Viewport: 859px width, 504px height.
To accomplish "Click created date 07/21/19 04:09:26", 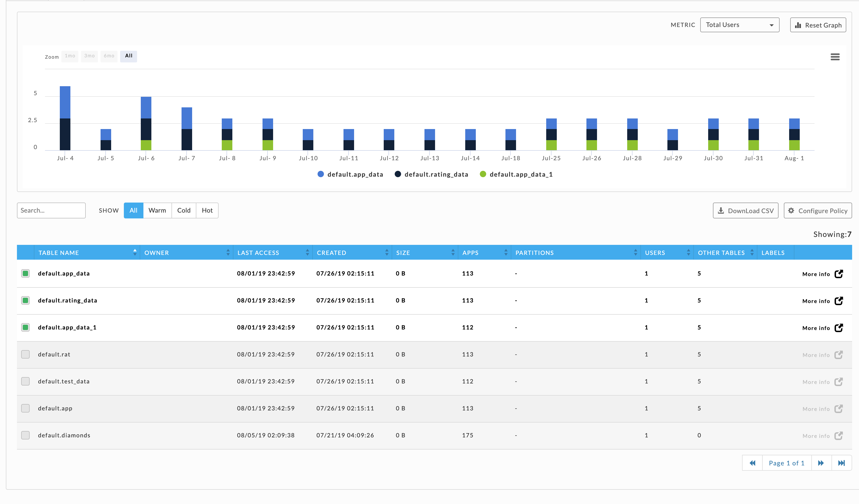I will coord(345,435).
